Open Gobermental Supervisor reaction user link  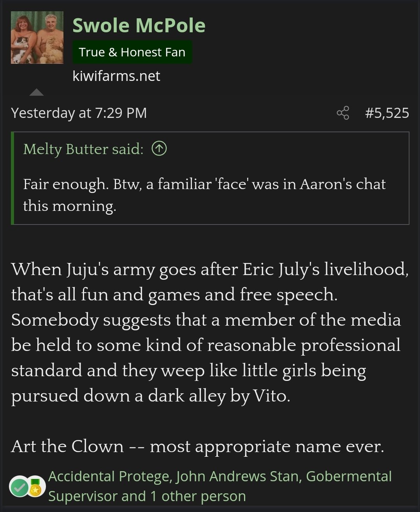(220, 486)
